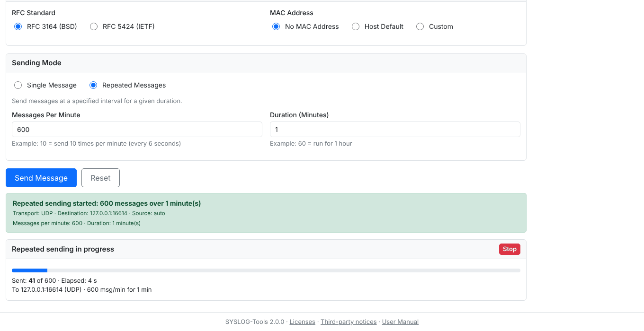Choose No MAC Address option
This screenshot has width=644, height=331.
pyautogui.click(x=276, y=26)
